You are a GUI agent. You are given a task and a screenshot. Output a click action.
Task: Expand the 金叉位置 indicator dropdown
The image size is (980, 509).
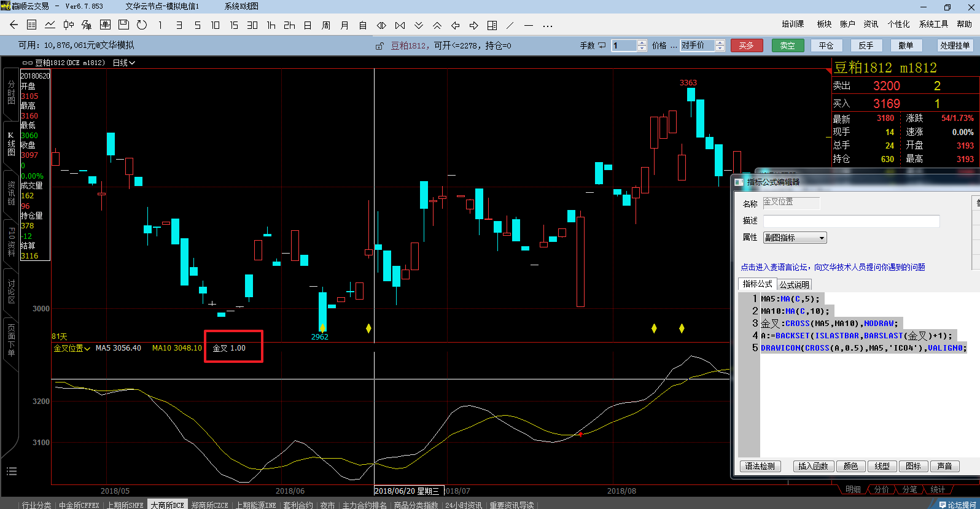tap(72, 348)
